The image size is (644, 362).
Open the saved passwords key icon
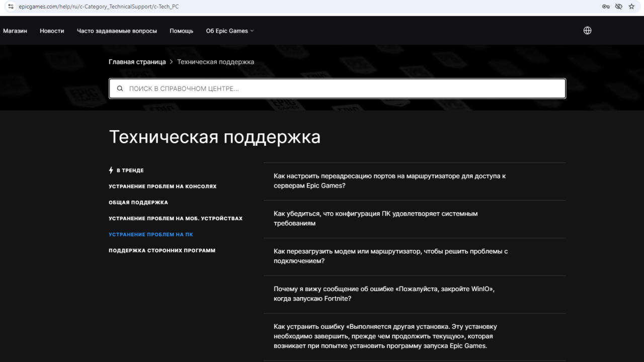[606, 7]
